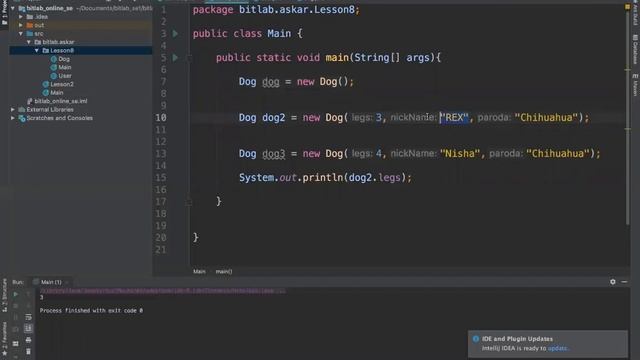Open Maven tool window on right edge
The image size is (640, 360).
click(635, 85)
